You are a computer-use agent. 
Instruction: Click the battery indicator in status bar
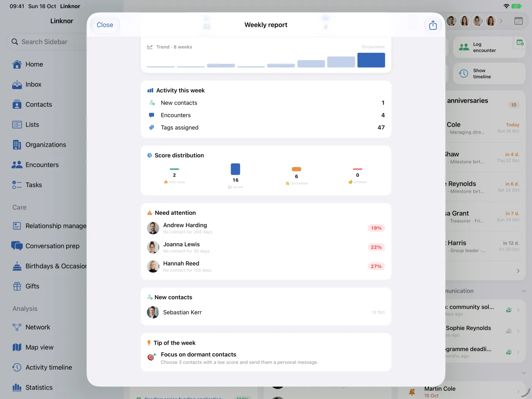tap(516, 6)
